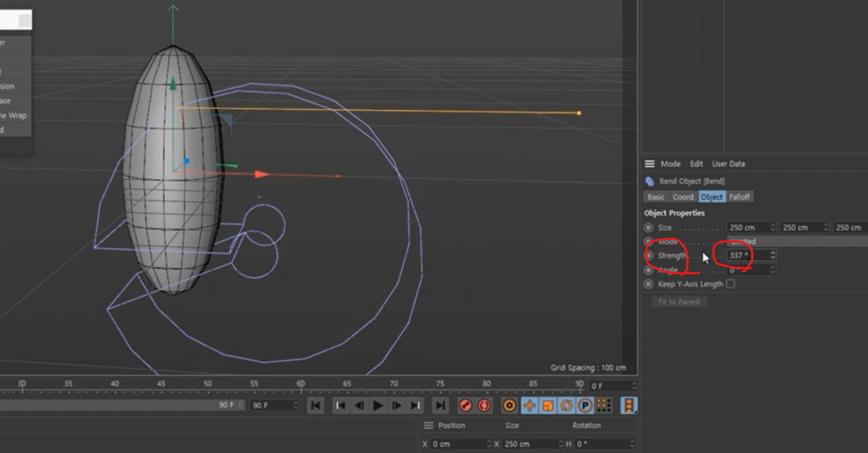This screenshot has height=453, width=868.
Task: Toggle animation dot next to Strength
Action: (x=649, y=256)
